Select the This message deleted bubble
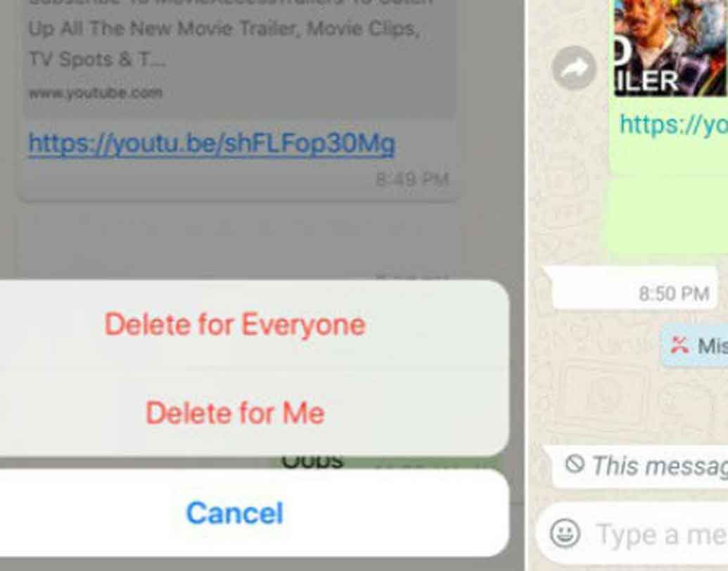This screenshot has width=728, height=571. coord(640,466)
